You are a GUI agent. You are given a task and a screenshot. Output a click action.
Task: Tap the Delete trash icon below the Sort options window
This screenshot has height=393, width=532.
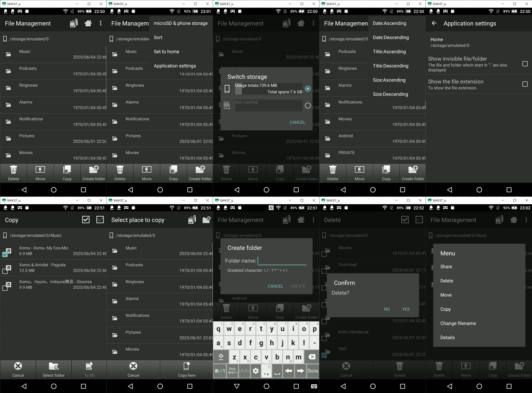pos(333,169)
